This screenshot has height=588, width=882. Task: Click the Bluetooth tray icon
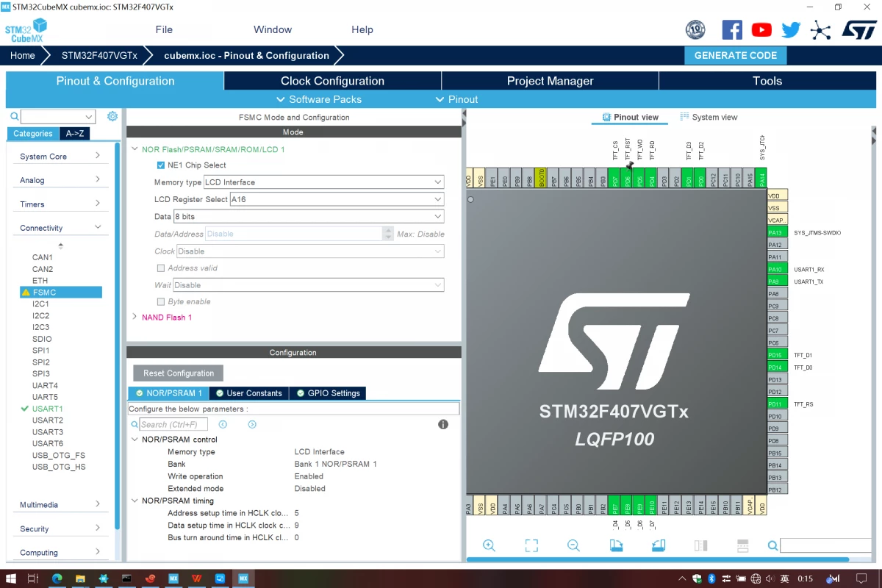click(711, 578)
